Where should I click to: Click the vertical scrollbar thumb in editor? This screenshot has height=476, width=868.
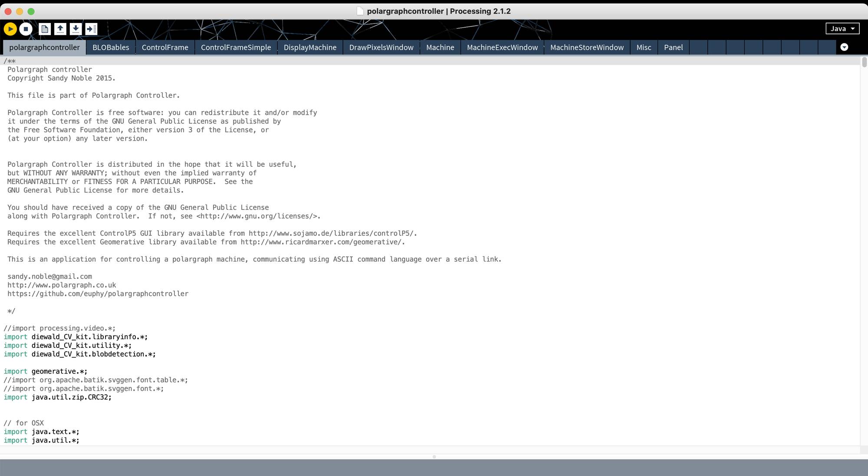(864, 62)
